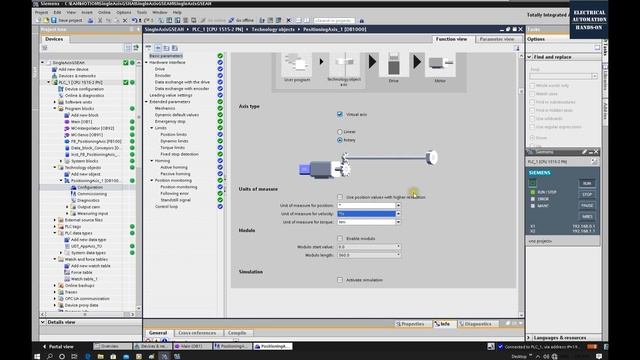Toggle Whole words only checkbox
This screenshot has height=360, width=640.
click(x=532, y=86)
